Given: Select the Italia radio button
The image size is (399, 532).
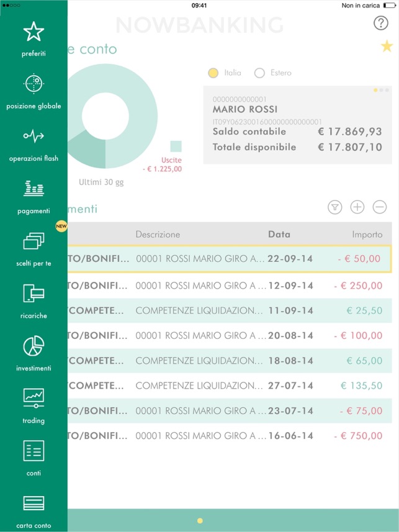Looking at the screenshot, I should coord(213,73).
